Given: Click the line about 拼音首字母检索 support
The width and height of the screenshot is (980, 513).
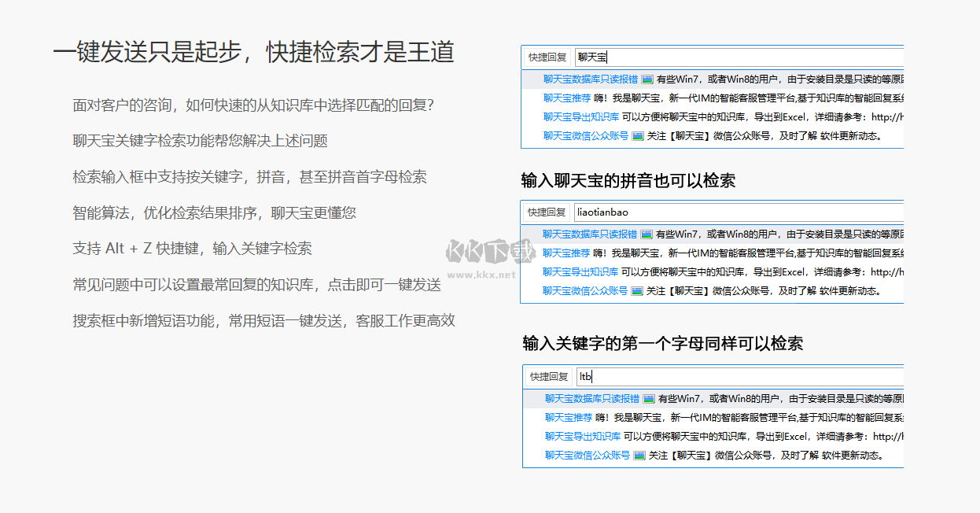Looking at the screenshot, I should pyautogui.click(x=249, y=177).
